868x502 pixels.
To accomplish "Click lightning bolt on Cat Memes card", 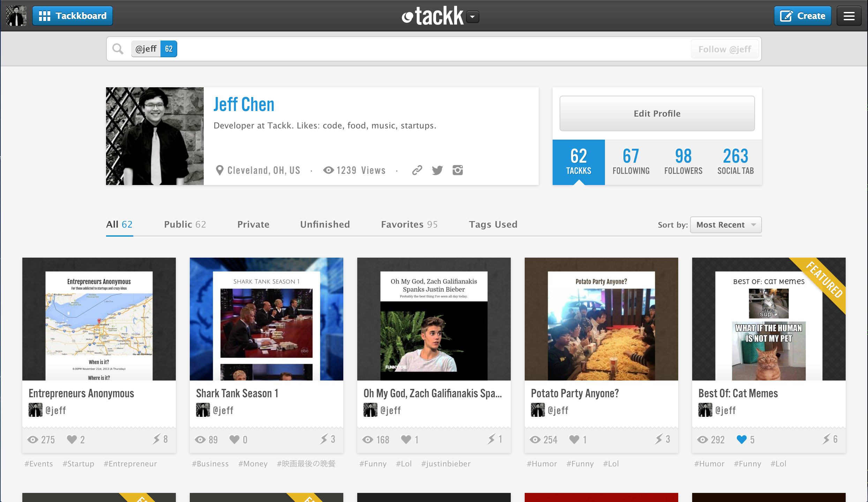I will pos(826,439).
